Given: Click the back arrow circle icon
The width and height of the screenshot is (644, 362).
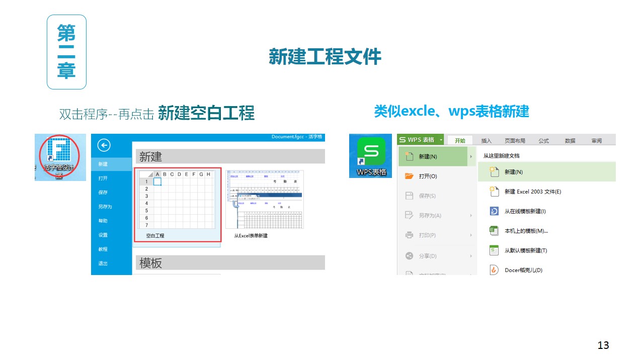Looking at the screenshot, I should (104, 146).
